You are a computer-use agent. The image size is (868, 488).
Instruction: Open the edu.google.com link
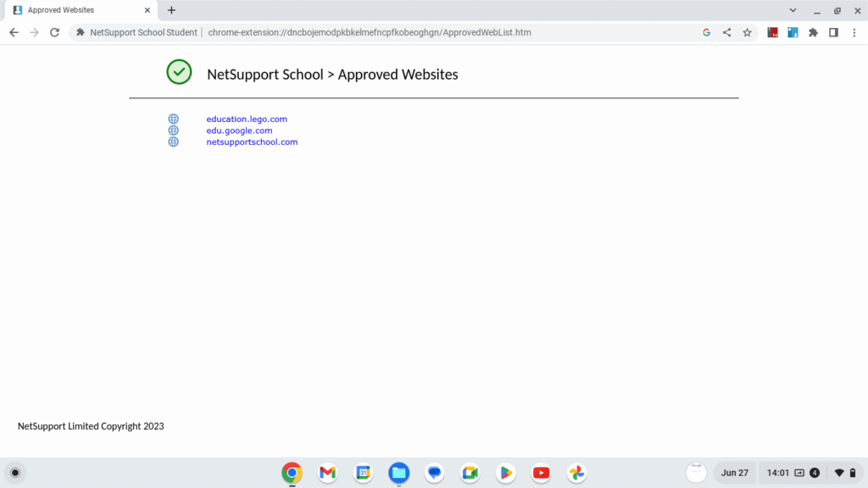(239, 130)
